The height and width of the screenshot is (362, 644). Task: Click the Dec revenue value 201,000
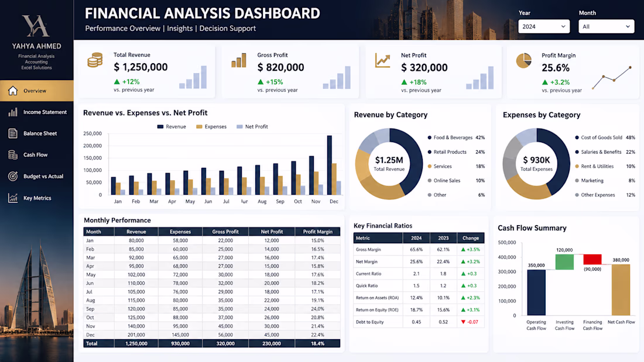(x=136, y=335)
